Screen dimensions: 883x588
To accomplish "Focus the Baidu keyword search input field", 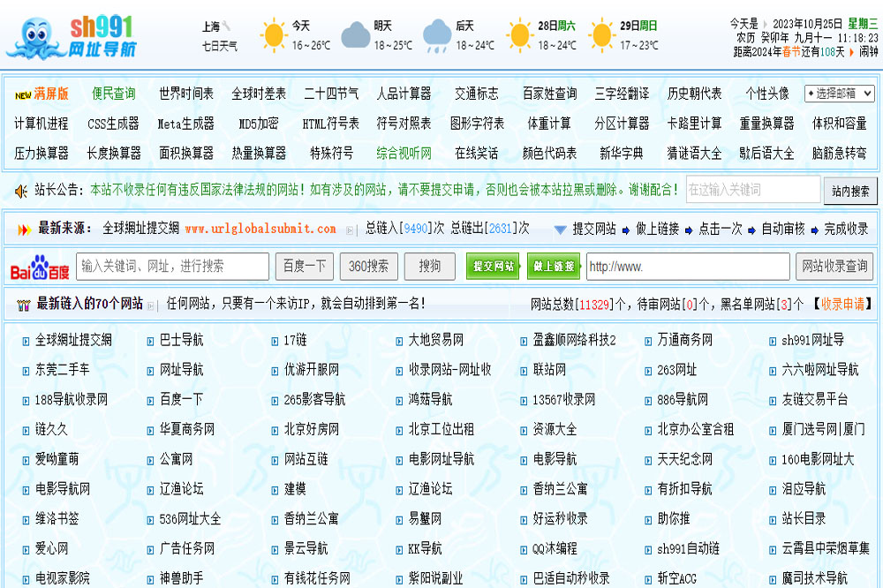I will pos(173,267).
